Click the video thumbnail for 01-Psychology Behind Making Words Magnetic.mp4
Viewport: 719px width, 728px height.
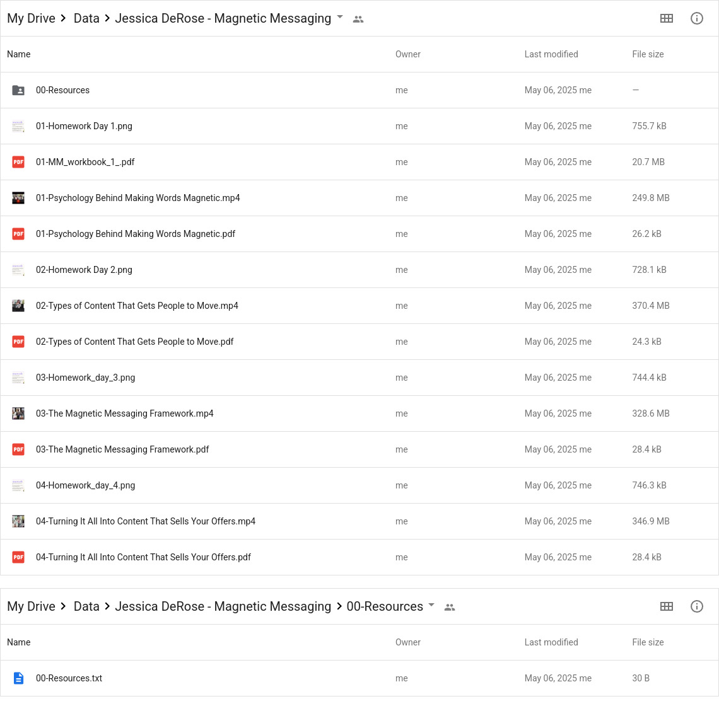(x=18, y=198)
